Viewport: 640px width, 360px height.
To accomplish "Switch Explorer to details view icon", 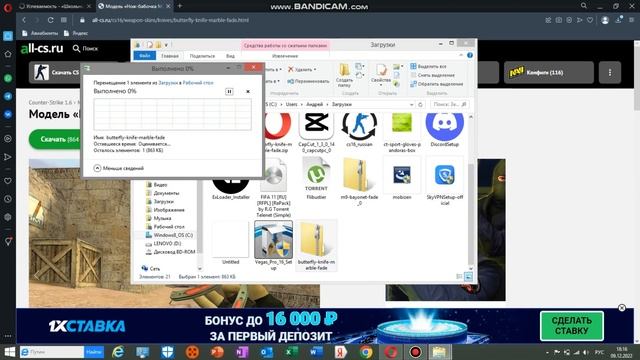I will [459, 277].
